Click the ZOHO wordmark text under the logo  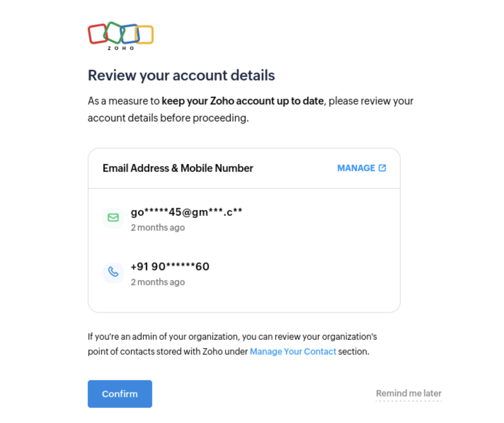point(121,48)
